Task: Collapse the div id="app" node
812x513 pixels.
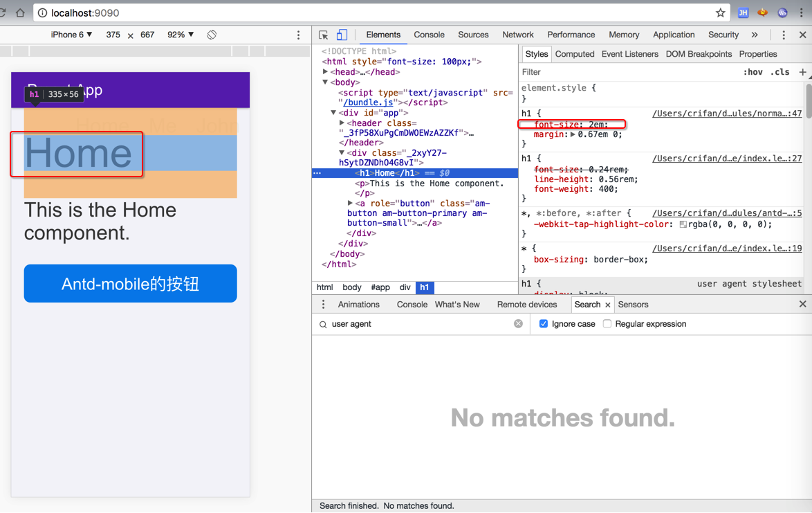Action: click(x=333, y=112)
